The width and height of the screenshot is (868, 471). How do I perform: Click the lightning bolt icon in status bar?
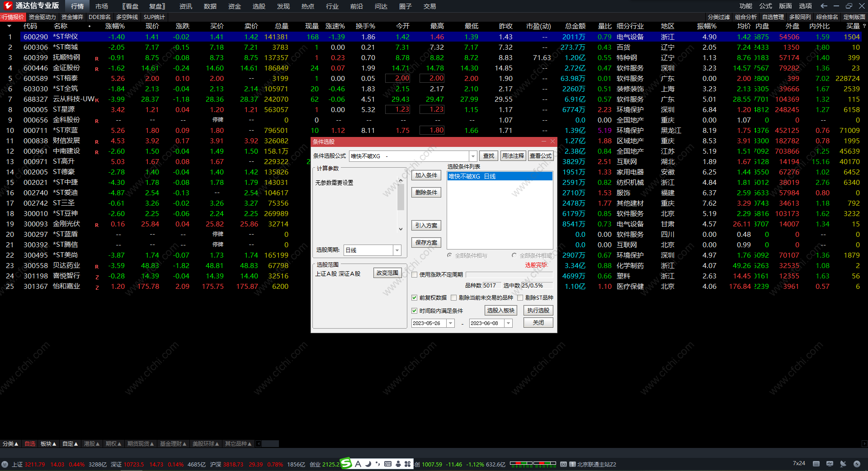pyautogui.click(x=857, y=464)
